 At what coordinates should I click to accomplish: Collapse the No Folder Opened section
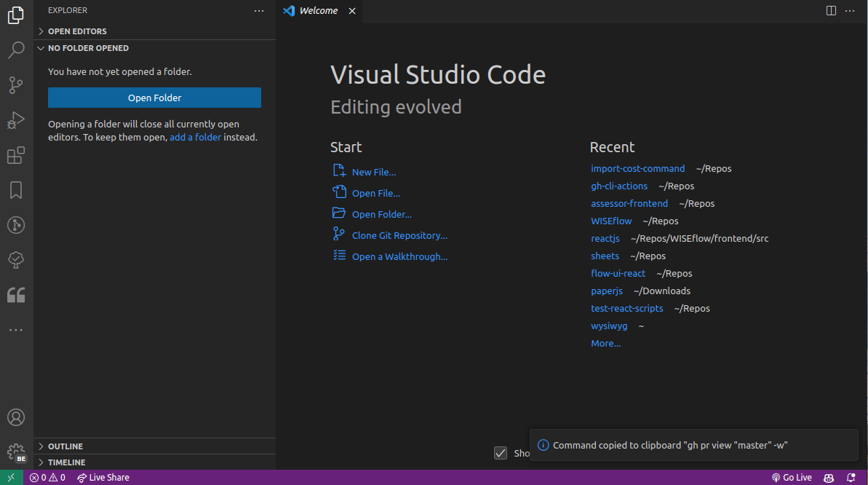154,48
